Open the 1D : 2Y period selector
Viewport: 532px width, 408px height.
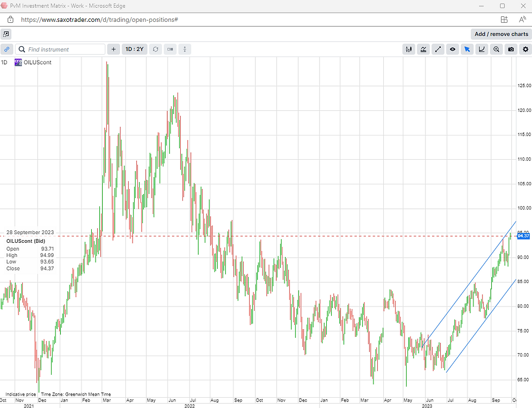click(135, 49)
